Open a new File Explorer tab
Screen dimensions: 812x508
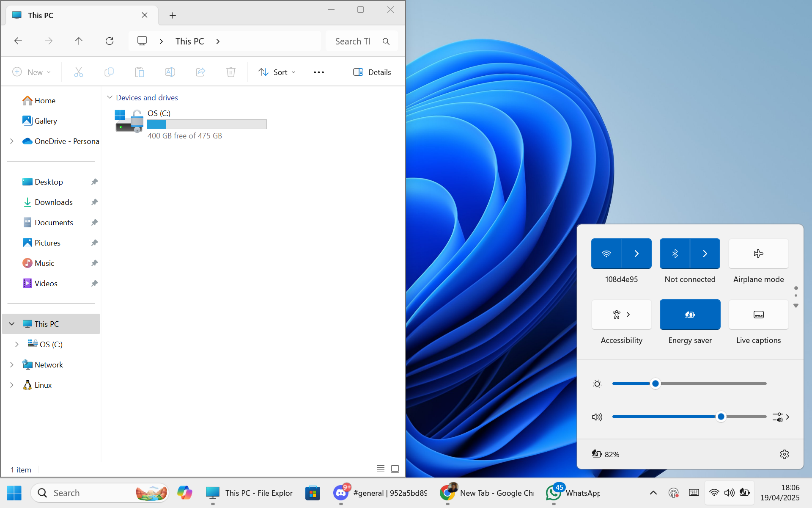(x=173, y=16)
